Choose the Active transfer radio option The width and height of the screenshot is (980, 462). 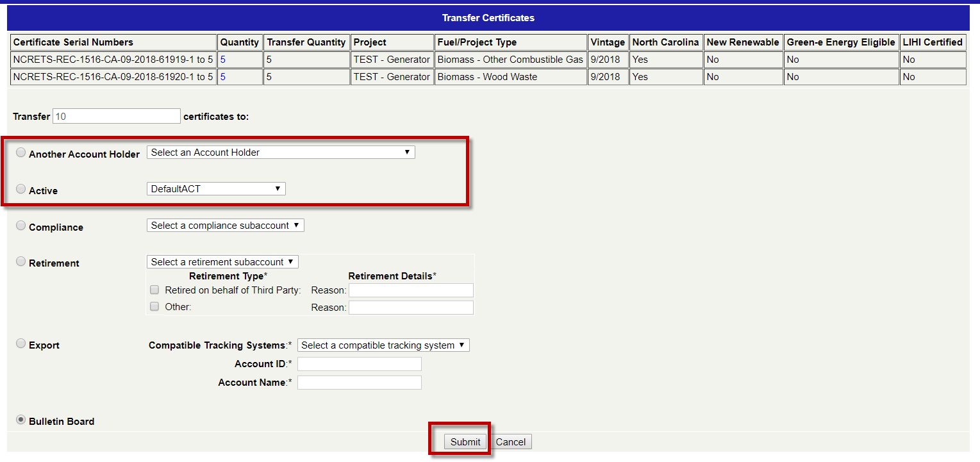[21, 190]
